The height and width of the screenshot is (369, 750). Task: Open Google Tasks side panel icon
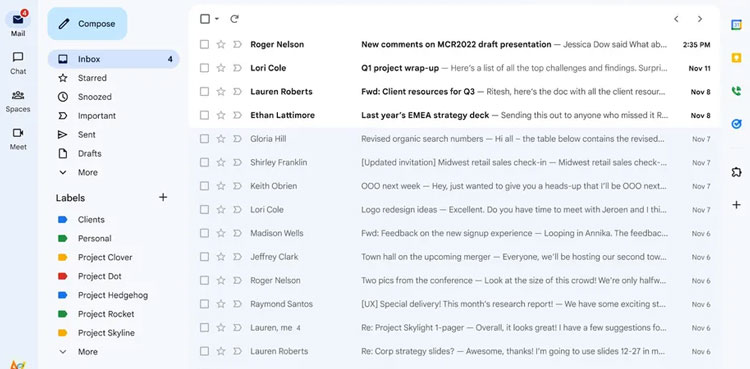pos(736,123)
